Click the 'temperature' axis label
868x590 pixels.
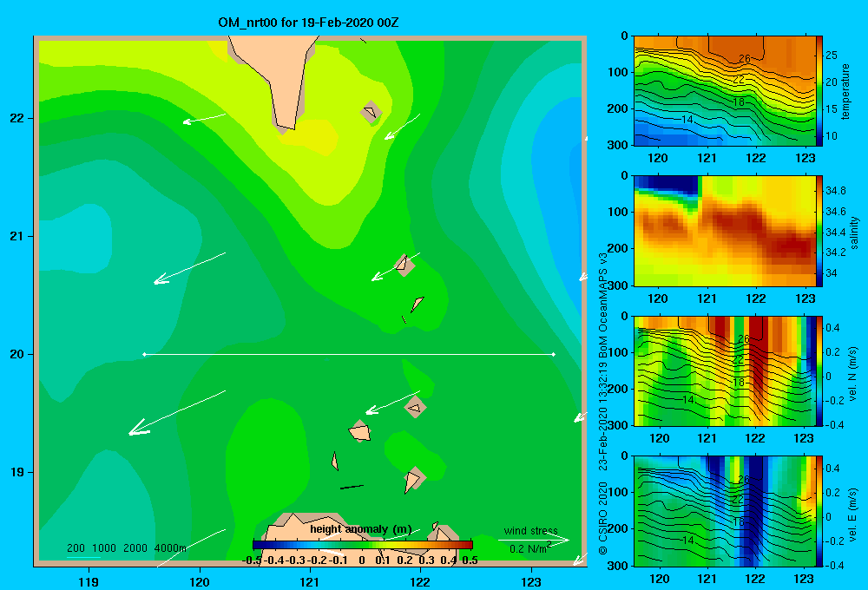pyautogui.click(x=845, y=91)
